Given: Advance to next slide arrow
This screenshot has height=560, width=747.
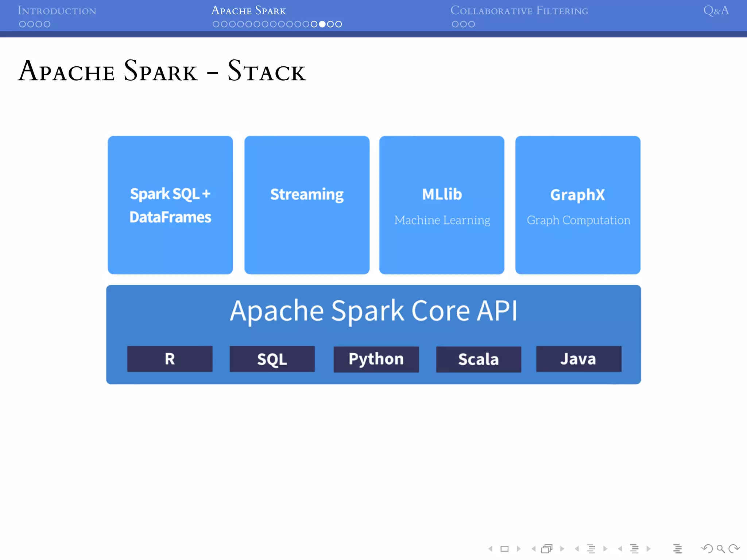Looking at the screenshot, I should 518,548.
